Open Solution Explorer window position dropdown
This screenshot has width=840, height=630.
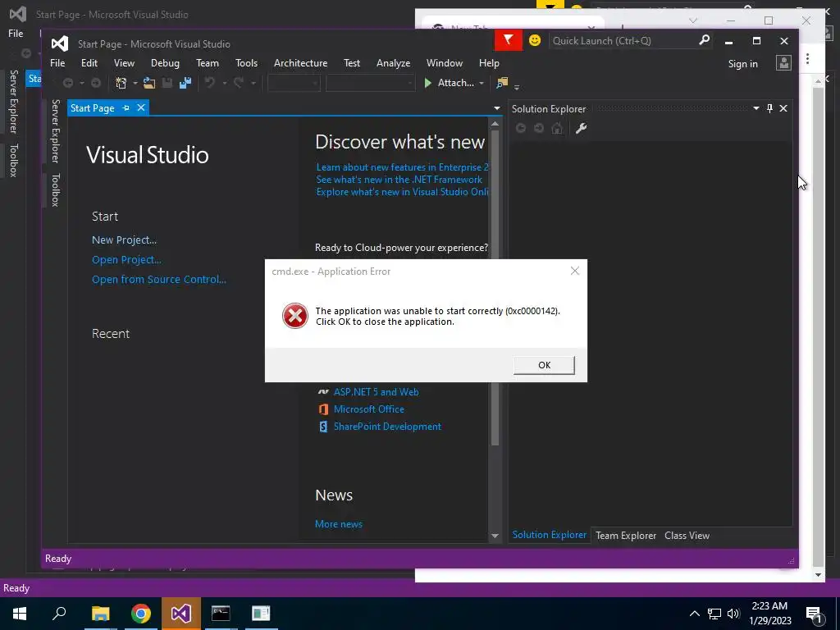point(756,109)
